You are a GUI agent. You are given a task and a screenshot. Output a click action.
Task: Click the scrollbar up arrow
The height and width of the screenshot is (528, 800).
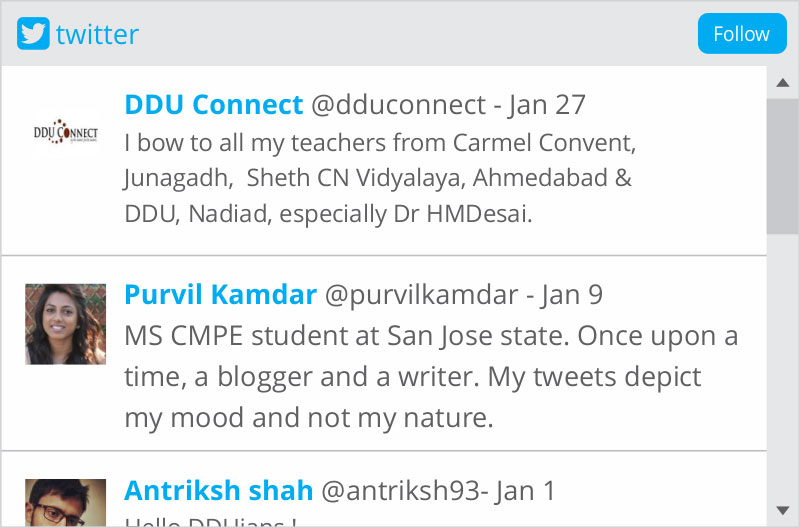click(782, 83)
